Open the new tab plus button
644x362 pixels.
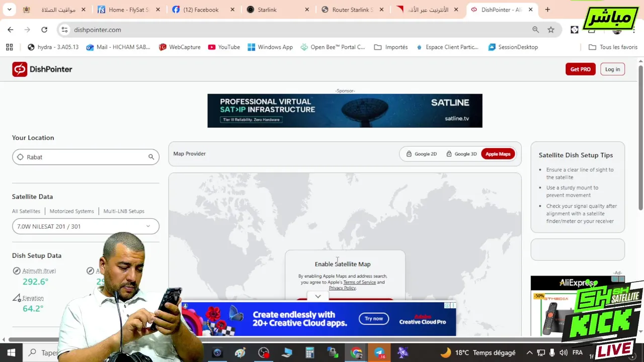[x=547, y=10]
